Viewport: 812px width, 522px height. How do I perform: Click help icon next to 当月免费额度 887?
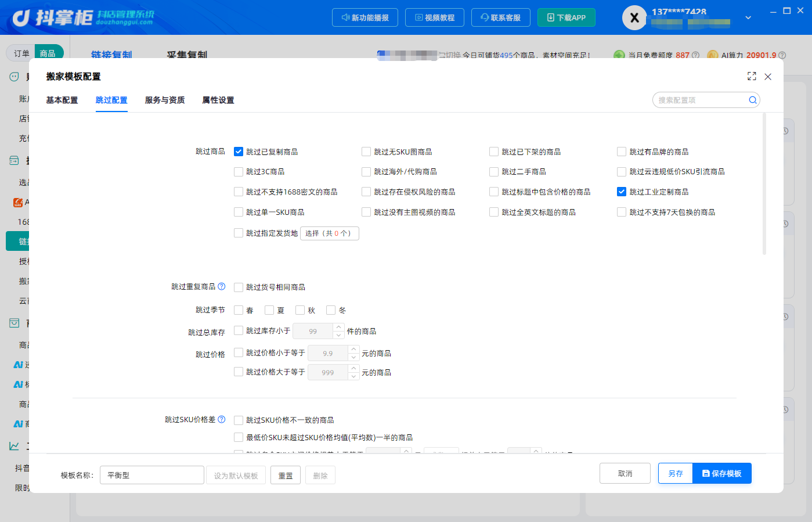695,55
